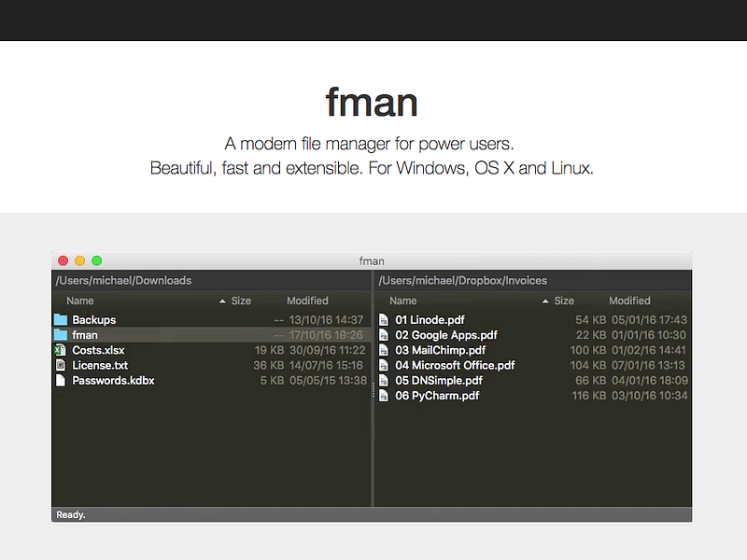The image size is (747, 560).
Task: Click the Passwords.kdbx database icon
Action: pos(62,380)
